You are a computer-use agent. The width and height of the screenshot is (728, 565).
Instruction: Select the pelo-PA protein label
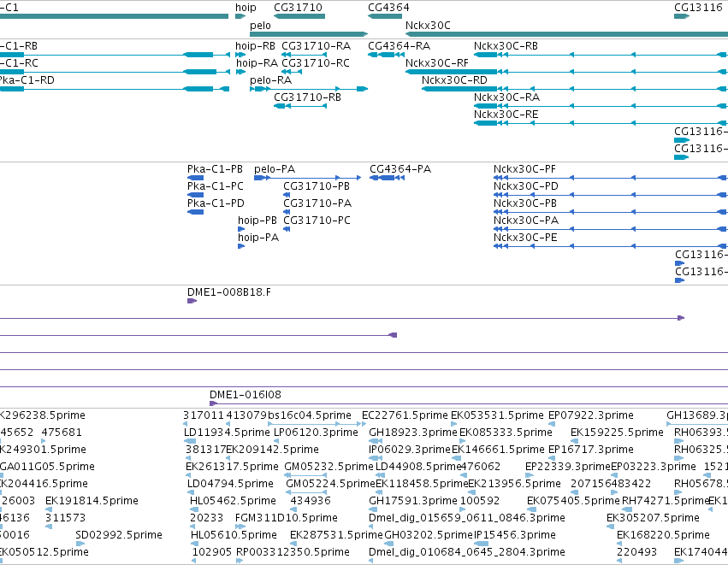click(x=275, y=169)
